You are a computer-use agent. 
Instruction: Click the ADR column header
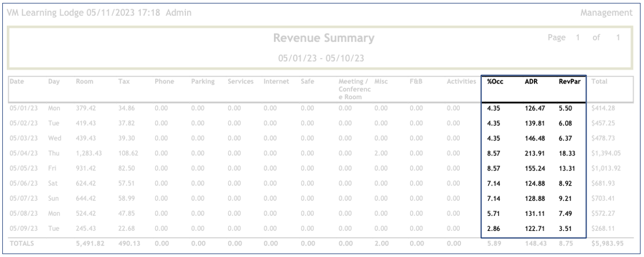click(x=530, y=83)
